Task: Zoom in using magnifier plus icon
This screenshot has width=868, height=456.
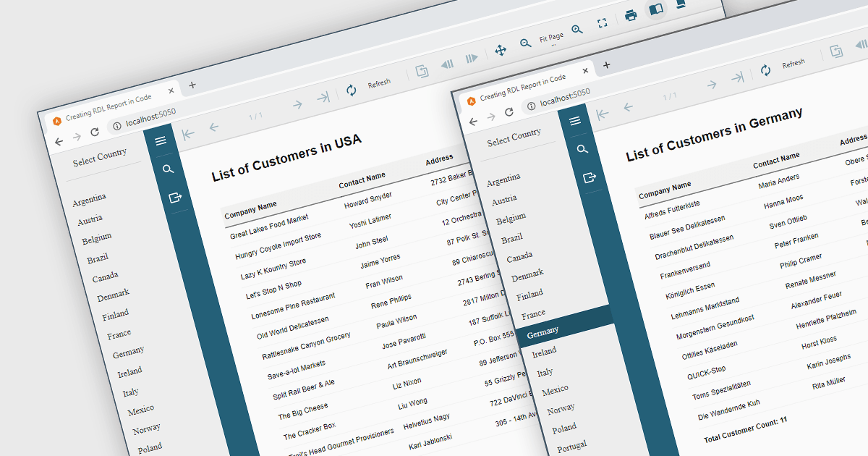Action: (x=576, y=30)
